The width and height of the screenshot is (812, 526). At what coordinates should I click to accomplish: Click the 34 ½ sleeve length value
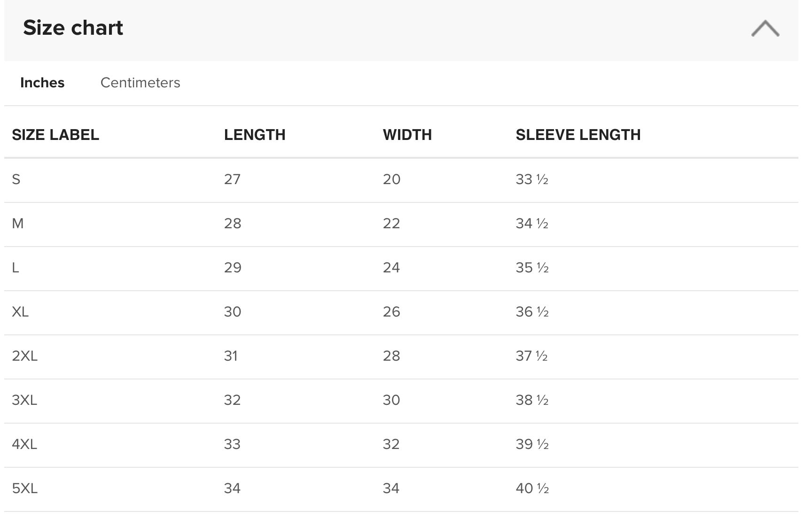point(532,224)
